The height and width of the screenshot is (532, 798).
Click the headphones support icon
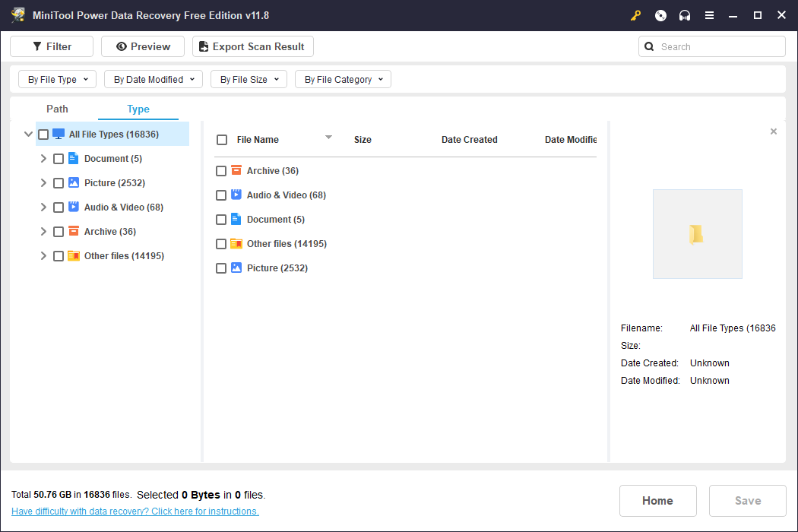685,16
